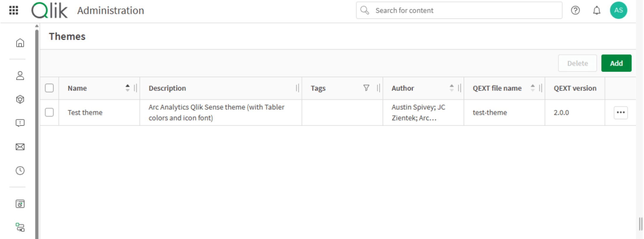
Task: Open the help question mark icon
Action: click(575, 10)
